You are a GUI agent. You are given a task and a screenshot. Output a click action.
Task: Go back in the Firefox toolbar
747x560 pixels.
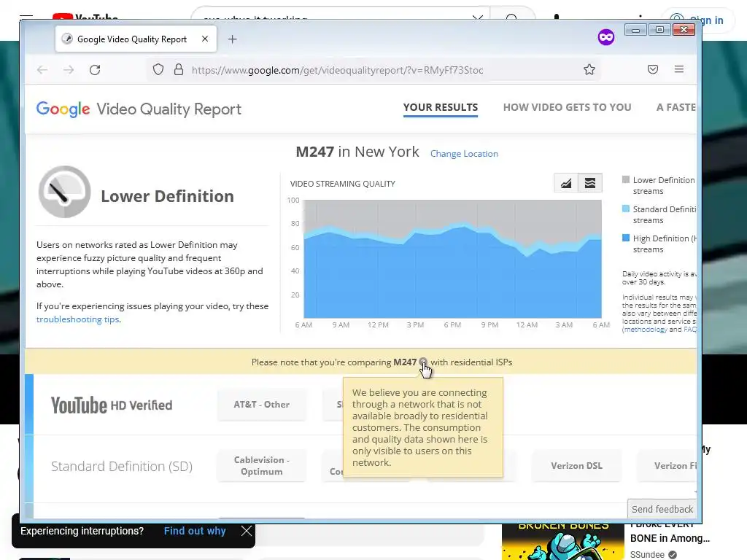[42, 70]
